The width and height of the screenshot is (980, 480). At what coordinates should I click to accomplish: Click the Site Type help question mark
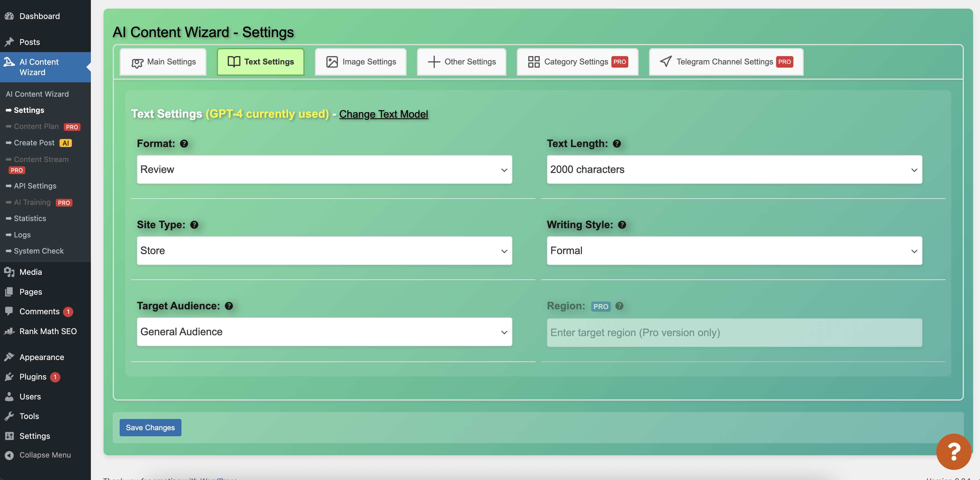pyautogui.click(x=194, y=224)
